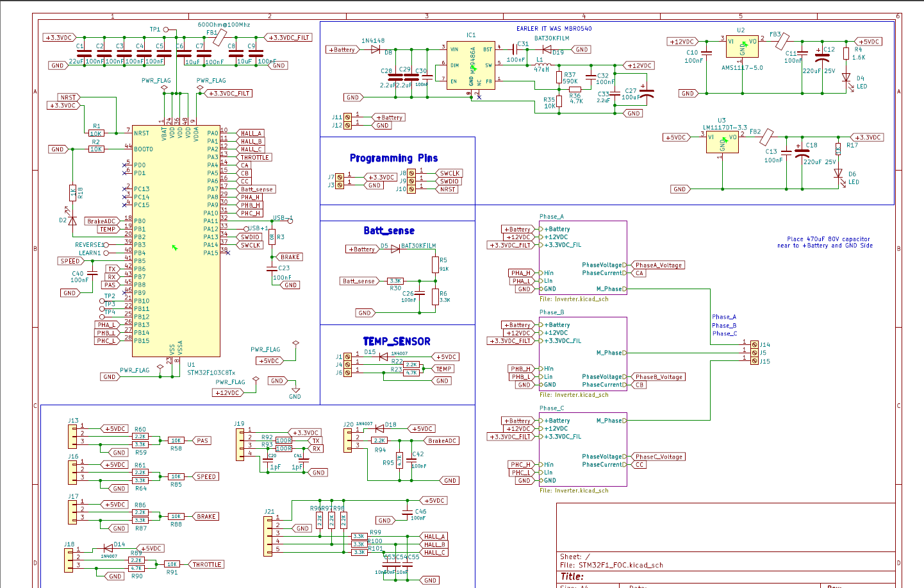Click the NRST label above R1

pyautogui.click(x=68, y=97)
